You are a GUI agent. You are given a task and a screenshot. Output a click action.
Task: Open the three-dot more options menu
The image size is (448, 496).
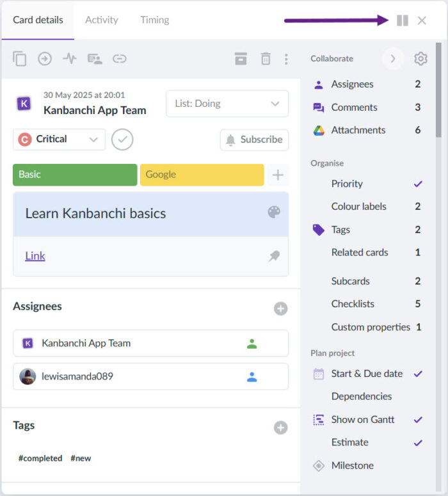pyautogui.click(x=286, y=59)
